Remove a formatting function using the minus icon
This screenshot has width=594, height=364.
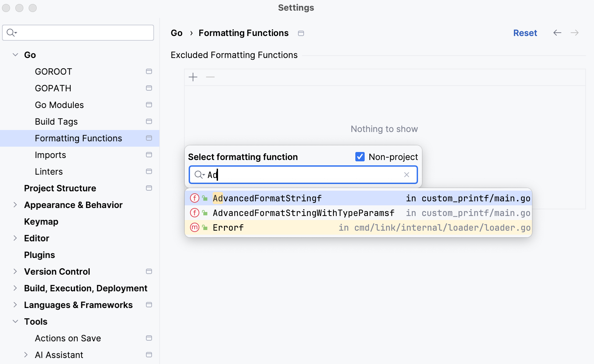(x=210, y=77)
